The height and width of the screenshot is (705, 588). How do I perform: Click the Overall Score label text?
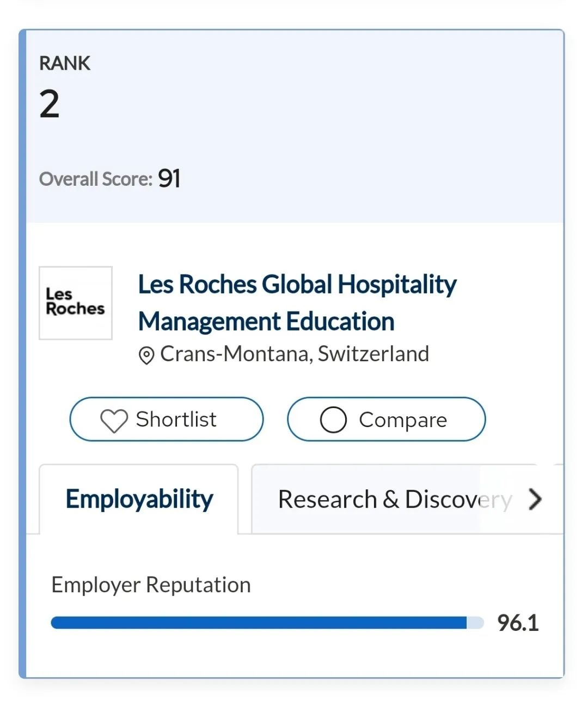(x=96, y=179)
